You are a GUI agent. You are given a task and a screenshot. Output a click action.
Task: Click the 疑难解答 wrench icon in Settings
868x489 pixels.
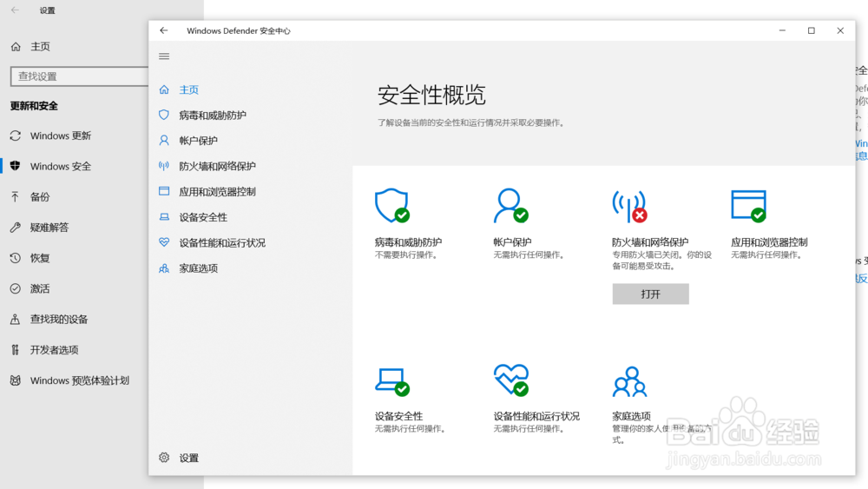(x=16, y=227)
